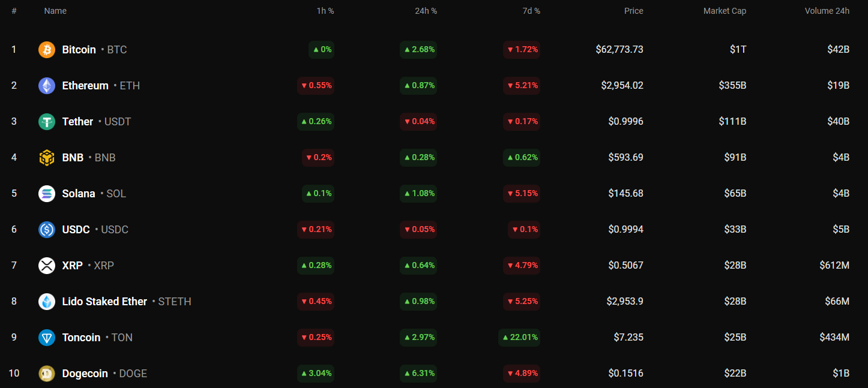The height and width of the screenshot is (388, 868).
Task: Click the Dogecoin logo icon
Action: click(x=47, y=374)
